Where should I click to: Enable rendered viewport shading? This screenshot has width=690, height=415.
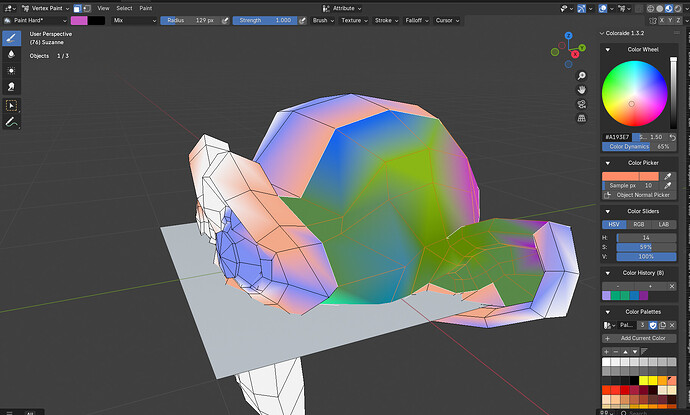click(x=678, y=8)
